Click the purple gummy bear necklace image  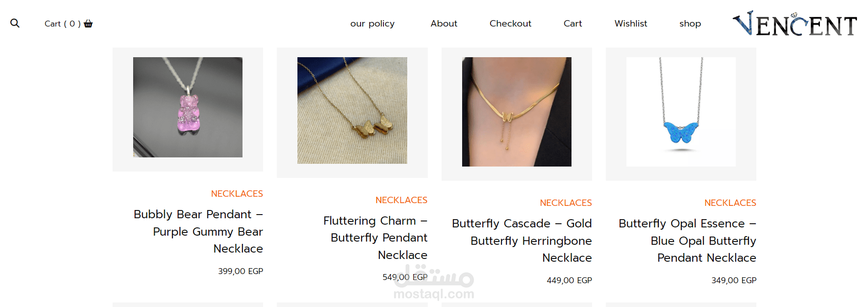tap(188, 108)
